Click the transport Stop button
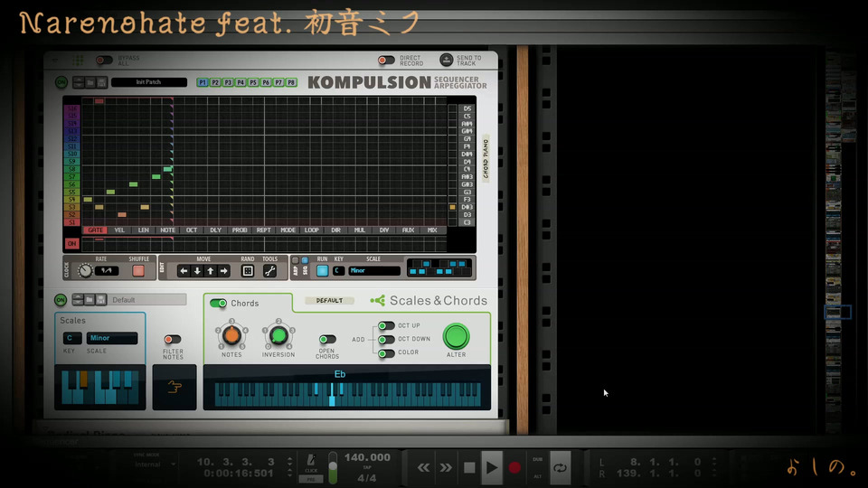Viewport: 868px width, 488px height. coord(469,468)
